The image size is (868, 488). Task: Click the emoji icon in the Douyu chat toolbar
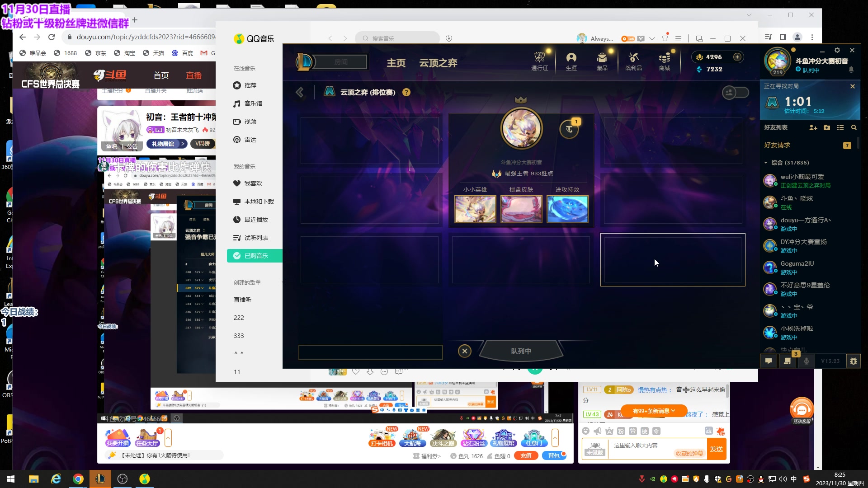586,431
